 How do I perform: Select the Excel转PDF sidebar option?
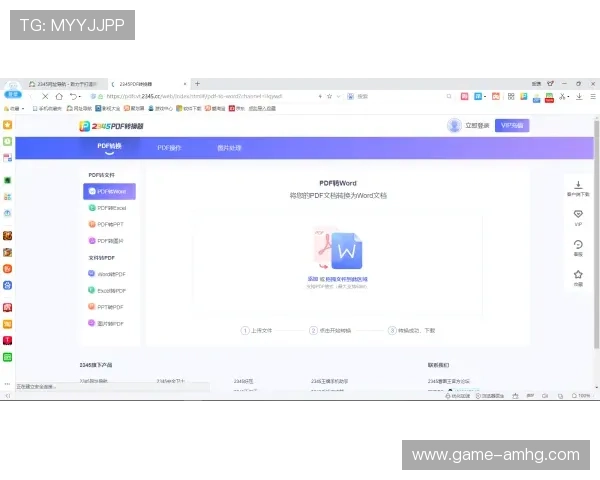[109, 291]
